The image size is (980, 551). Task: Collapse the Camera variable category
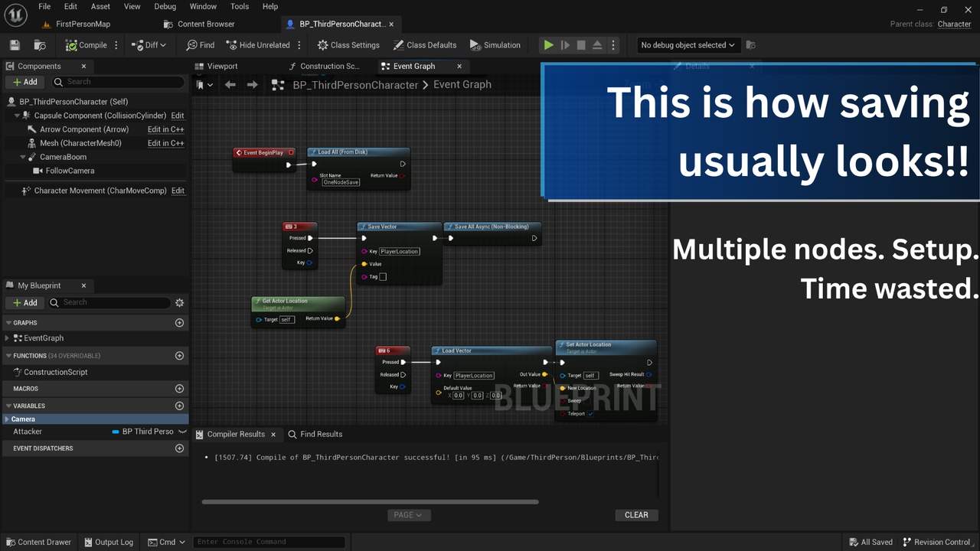click(x=7, y=419)
